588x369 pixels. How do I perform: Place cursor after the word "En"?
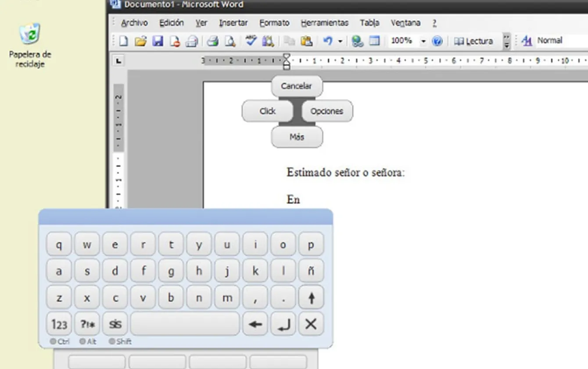click(301, 199)
